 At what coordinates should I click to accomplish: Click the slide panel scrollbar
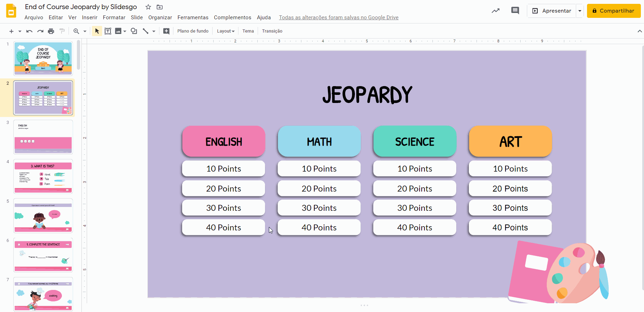(x=79, y=55)
